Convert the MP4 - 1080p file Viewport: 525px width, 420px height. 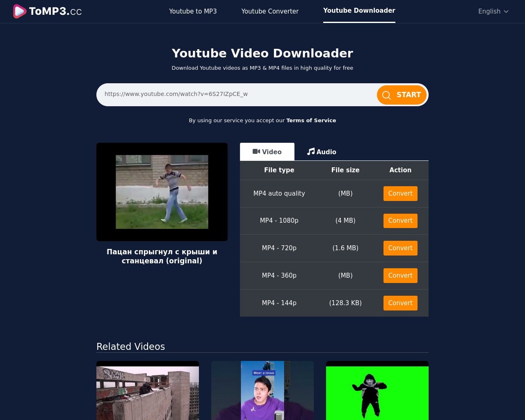[400, 221]
